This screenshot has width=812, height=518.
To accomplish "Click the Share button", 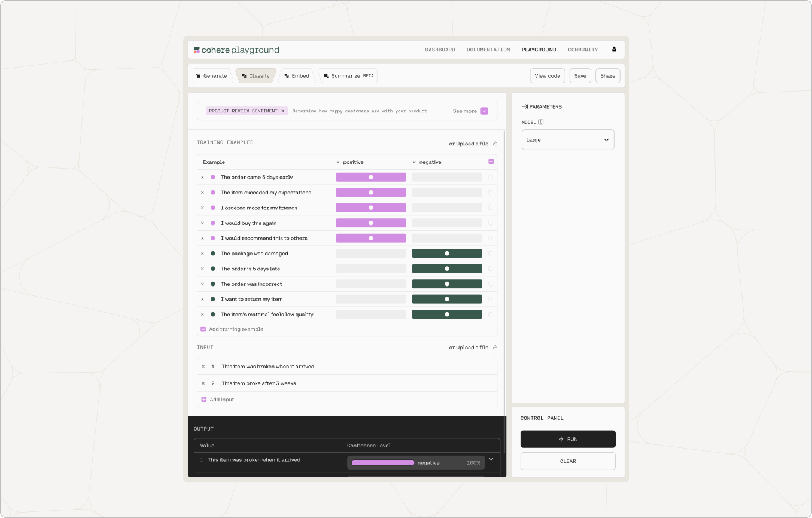I will (x=608, y=76).
